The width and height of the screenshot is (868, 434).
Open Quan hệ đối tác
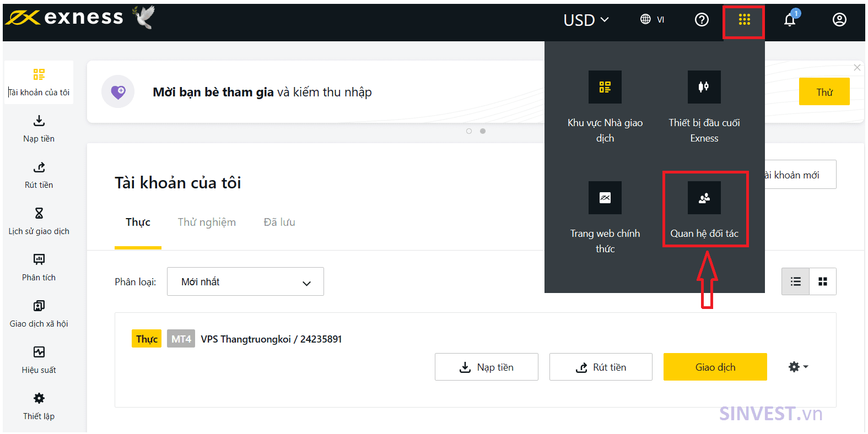tap(704, 210)
